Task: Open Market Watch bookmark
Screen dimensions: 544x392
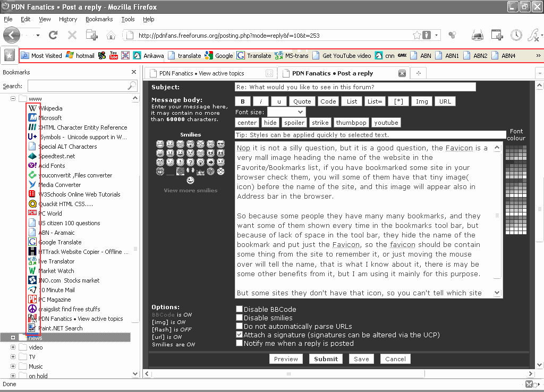Action: 51,270
